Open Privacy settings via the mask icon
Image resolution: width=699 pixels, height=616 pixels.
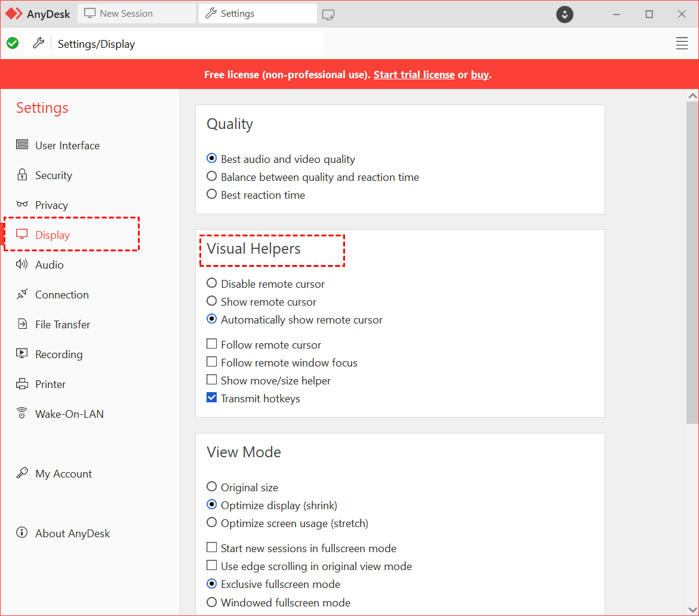(21, 205)
